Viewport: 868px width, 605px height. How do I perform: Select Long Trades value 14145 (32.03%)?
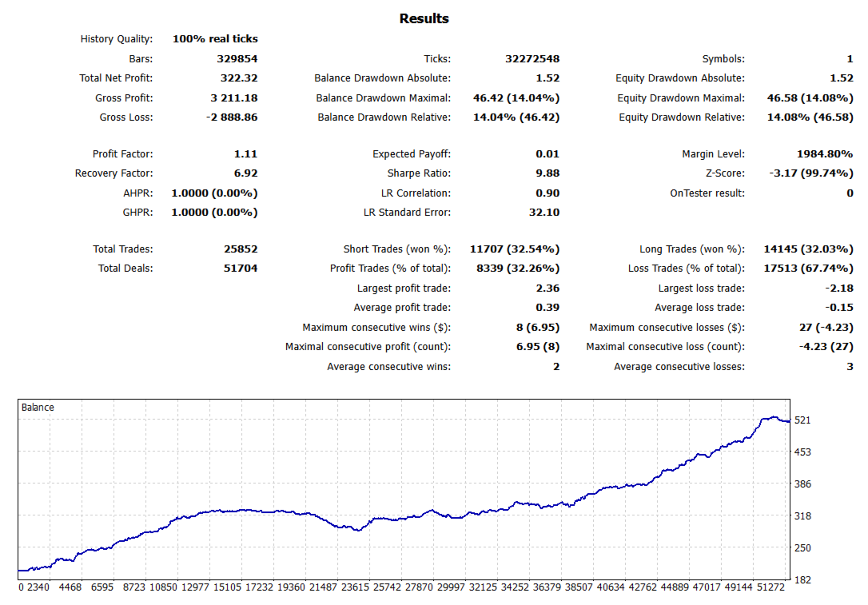click(x=808, y=249)
